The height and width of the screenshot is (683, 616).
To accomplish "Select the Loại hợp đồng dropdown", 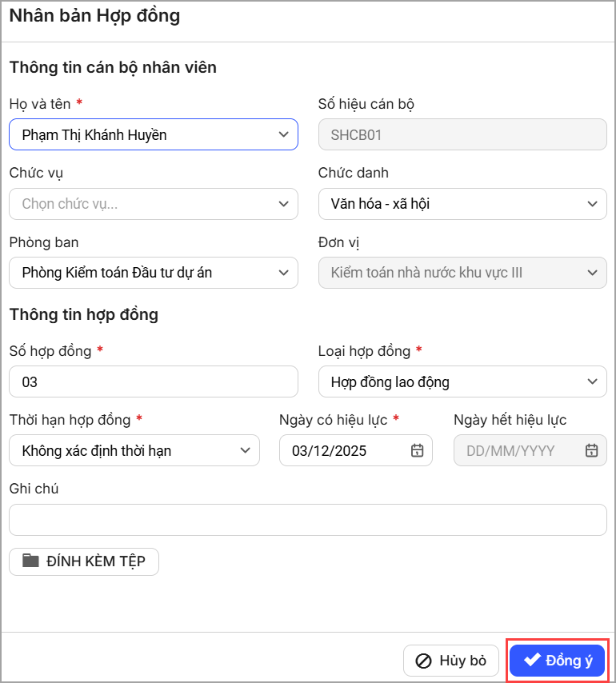I will click(x=462, y=381).
